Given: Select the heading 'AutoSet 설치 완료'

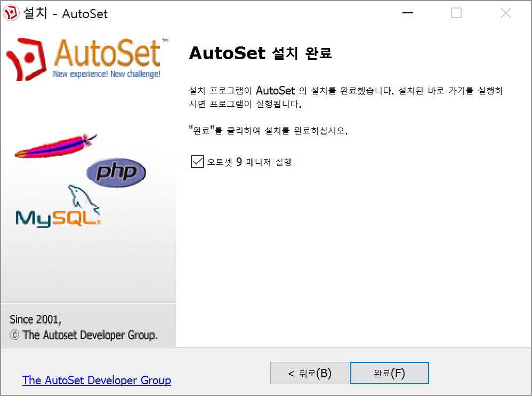Looking at the screenshot, I should click(x=261, y=53).
